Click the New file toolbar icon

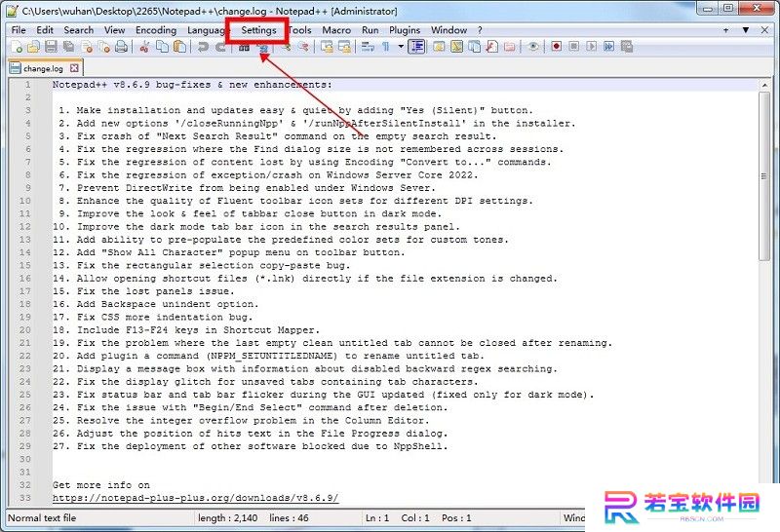[17, 47]
